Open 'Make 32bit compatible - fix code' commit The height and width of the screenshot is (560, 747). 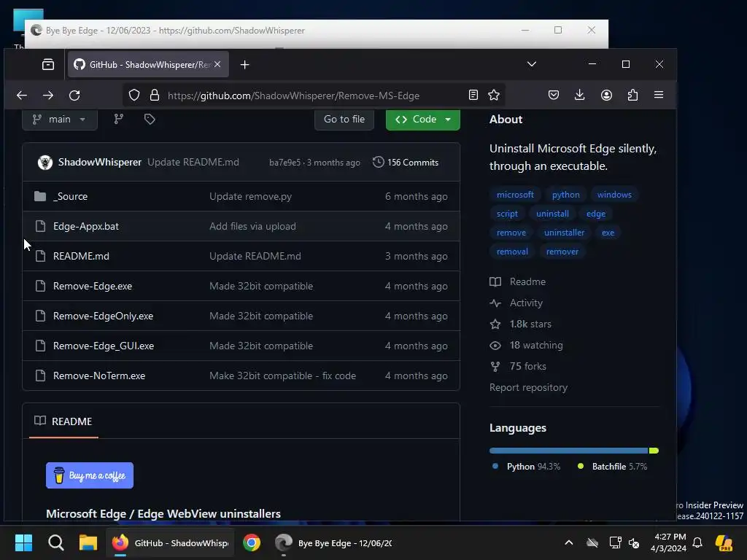coord(282,376)
